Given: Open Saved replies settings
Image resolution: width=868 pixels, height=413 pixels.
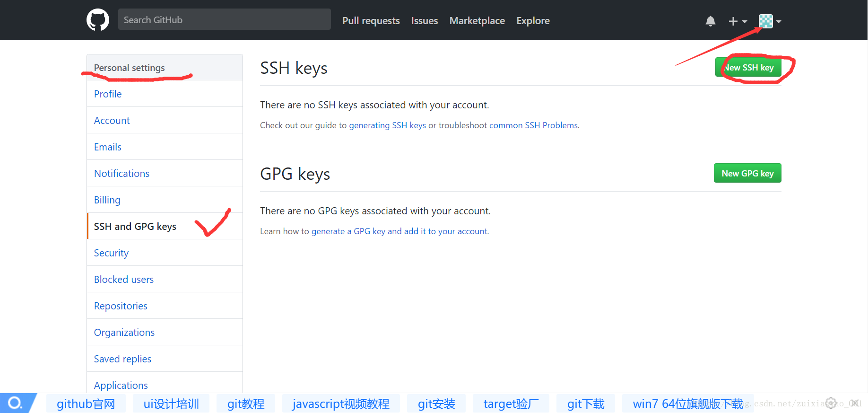Looking at the screenshot, I should (x=165, y=359).
